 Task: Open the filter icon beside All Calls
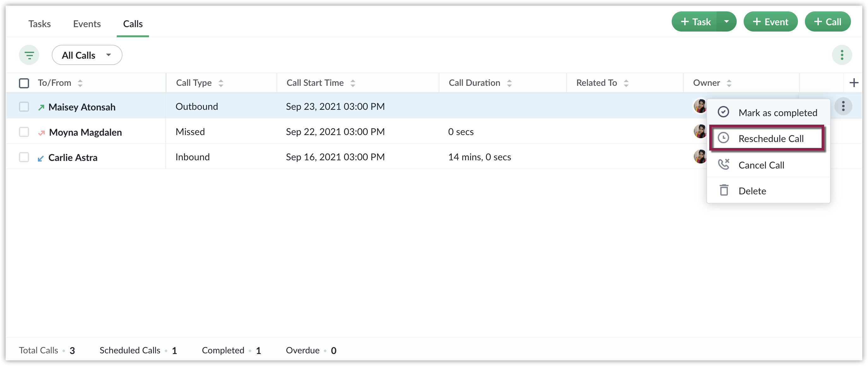(29, 55)
